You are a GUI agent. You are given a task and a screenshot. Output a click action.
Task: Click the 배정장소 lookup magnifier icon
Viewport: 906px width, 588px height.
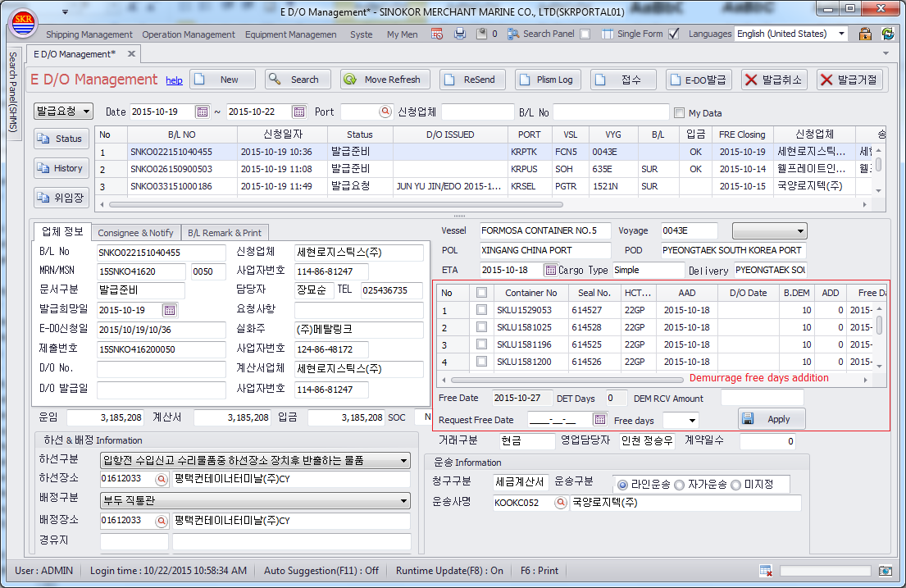[162, 521]
